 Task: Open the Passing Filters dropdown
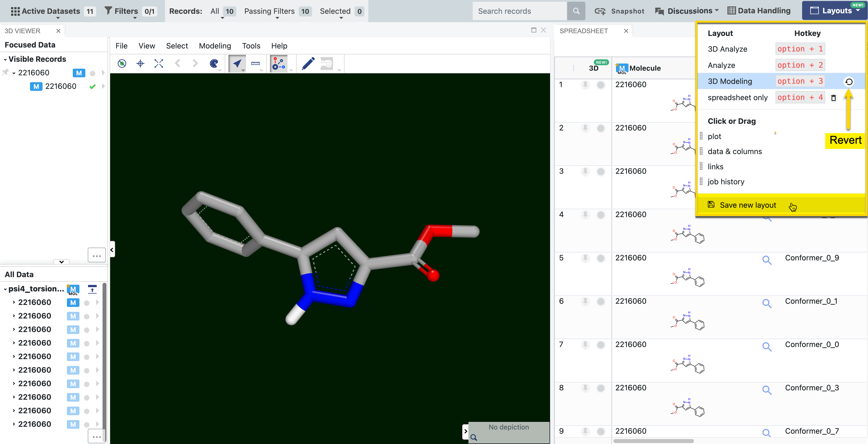(x=278, y=11)
